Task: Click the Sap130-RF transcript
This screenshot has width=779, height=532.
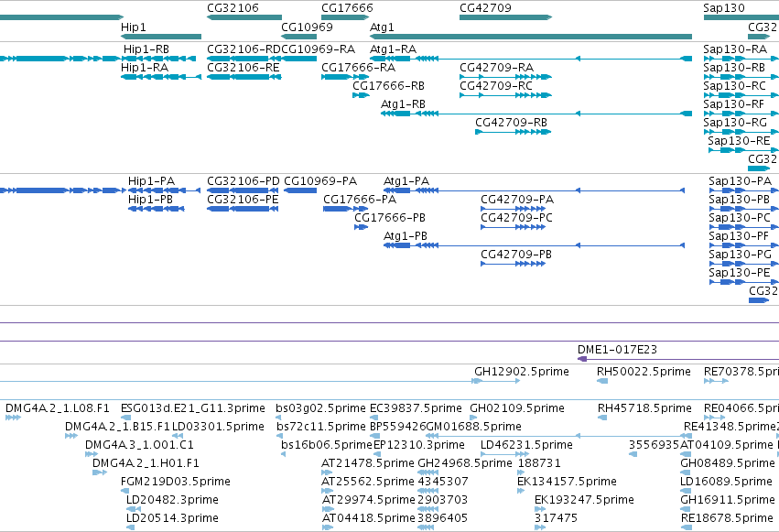Action: (x=741, y=114)
